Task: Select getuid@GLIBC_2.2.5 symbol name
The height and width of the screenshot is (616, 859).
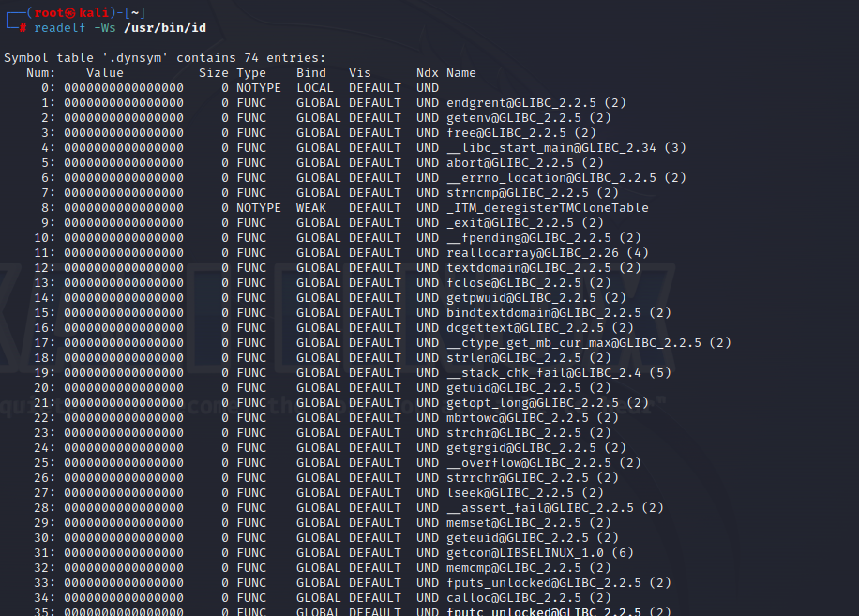Action: [514, 387]
